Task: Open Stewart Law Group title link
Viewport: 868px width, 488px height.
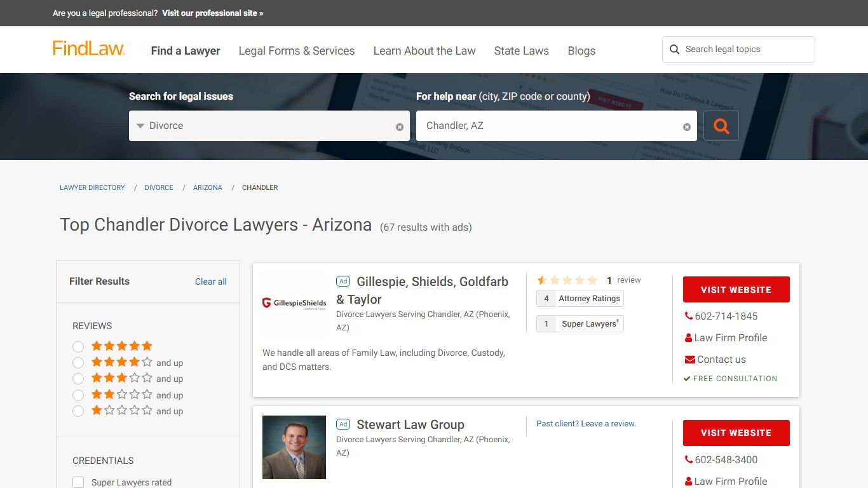Action: (410, 424)
